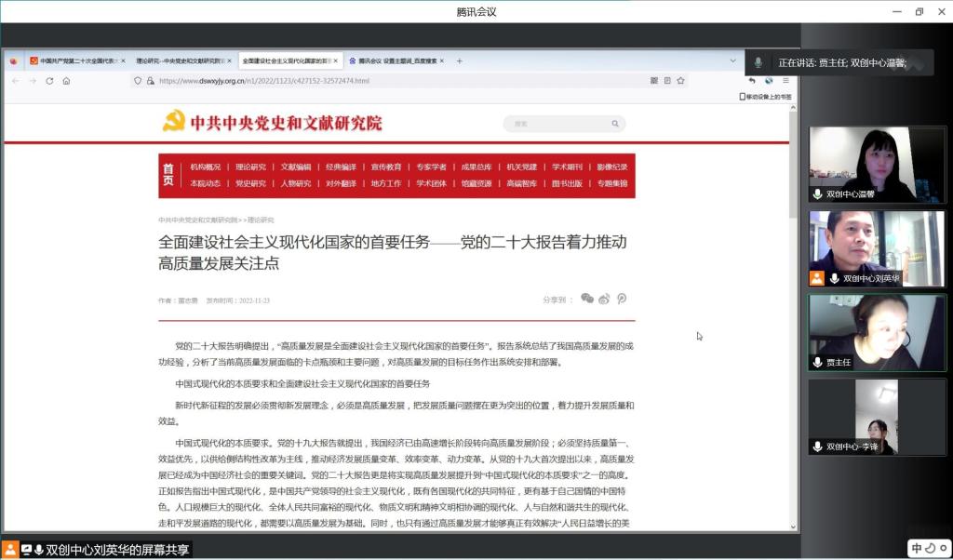Switch to 中国共产党第二十次全国代表 tab
Viewport: 953px width, 560px height.
(74, 60)
